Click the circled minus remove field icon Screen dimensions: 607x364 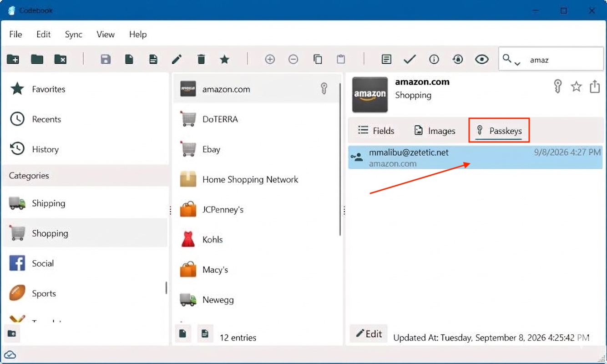pos(293,59)
